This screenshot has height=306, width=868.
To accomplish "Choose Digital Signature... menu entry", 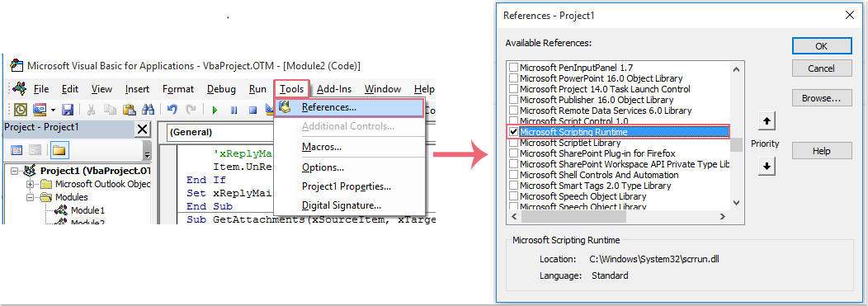I will (342, 205).
